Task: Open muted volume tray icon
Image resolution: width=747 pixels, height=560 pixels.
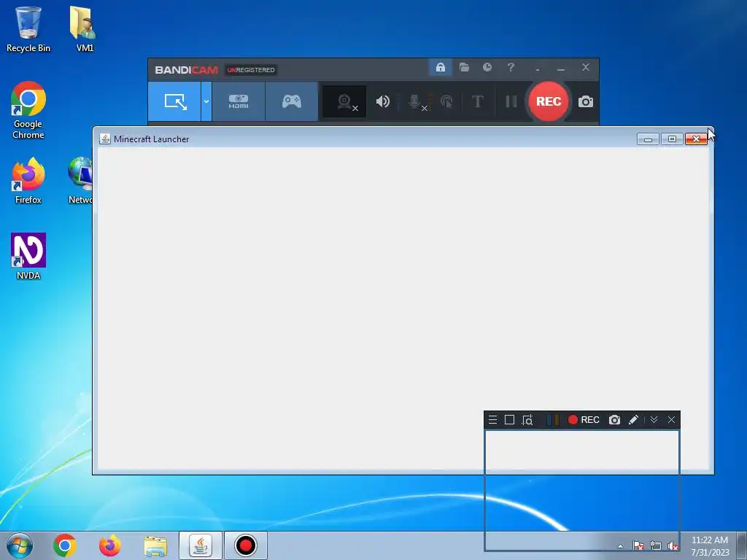Action: [673, 545]
